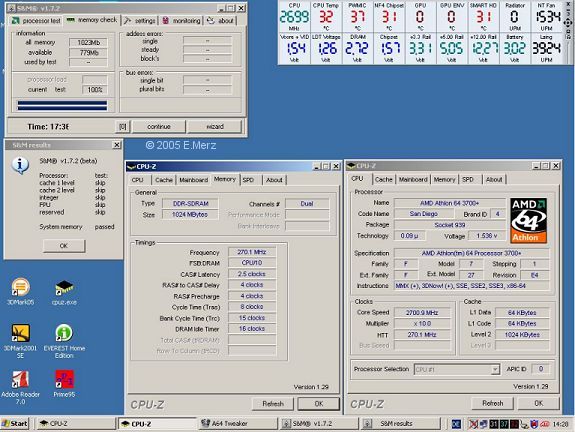575x432 pixels.
Task: Click the NT Fan speed readout
Action: [x=546, y=17]
